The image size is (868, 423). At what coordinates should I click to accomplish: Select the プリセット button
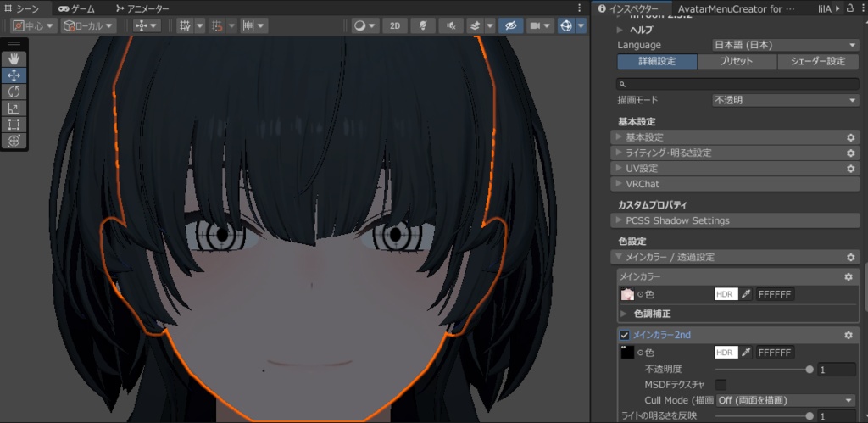[737, 61]
